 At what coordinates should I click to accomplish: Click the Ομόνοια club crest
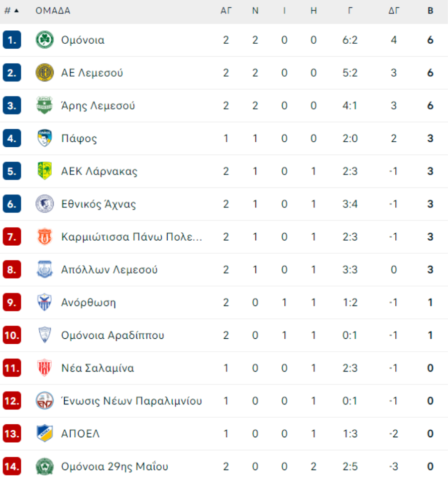point(45,40)
